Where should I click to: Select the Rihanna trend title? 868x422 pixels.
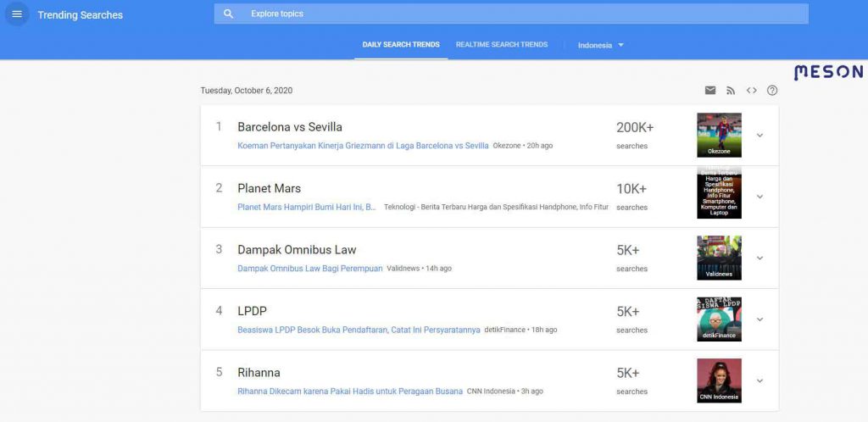[259, 372]
